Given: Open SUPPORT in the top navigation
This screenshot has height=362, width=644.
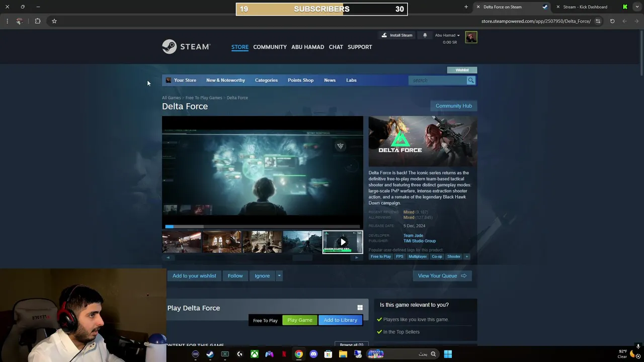Looking at the screenshot, I should click(360, 47).
